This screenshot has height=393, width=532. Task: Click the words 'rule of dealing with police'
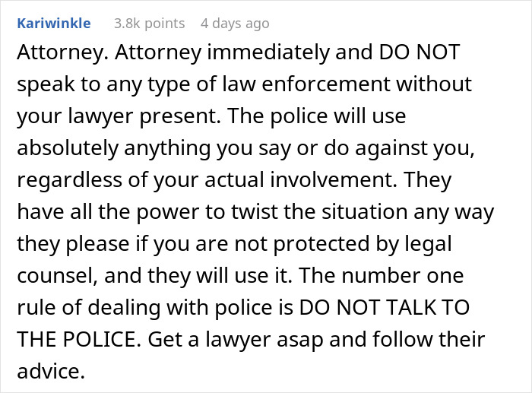(144, 307)
